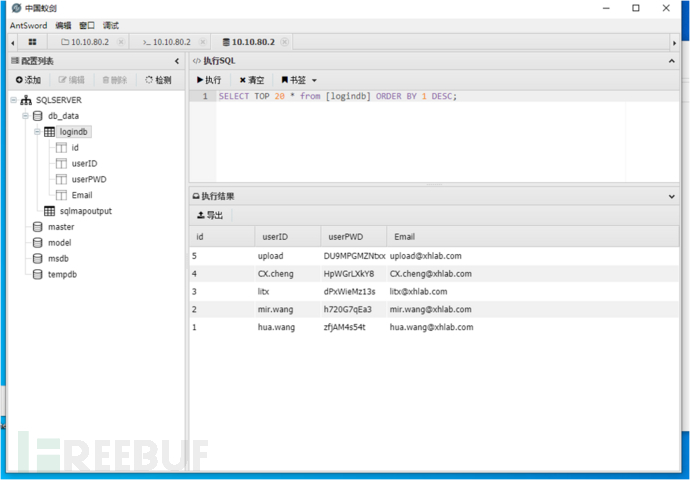Click the 添加 button
Screen dimensions: 690x480
[28, 80]
